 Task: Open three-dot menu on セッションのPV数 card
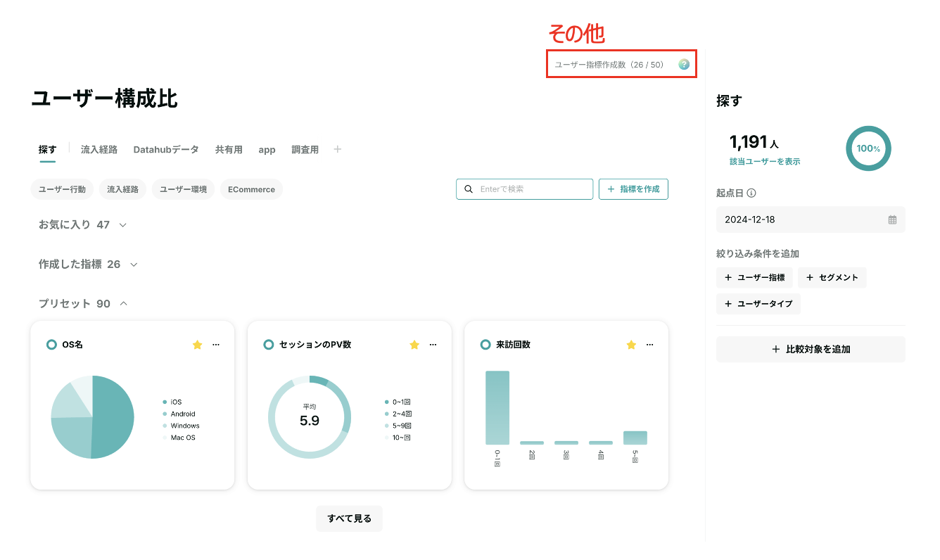coord(433,345)
